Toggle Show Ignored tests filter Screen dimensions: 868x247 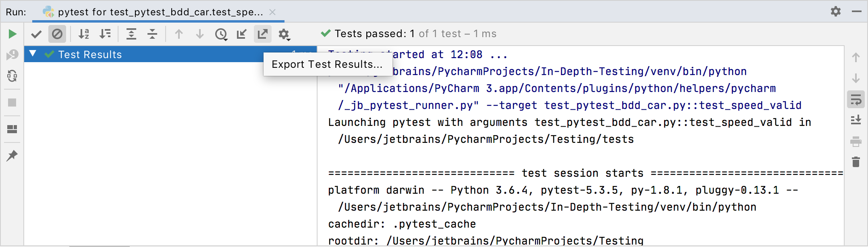point(57,34)
